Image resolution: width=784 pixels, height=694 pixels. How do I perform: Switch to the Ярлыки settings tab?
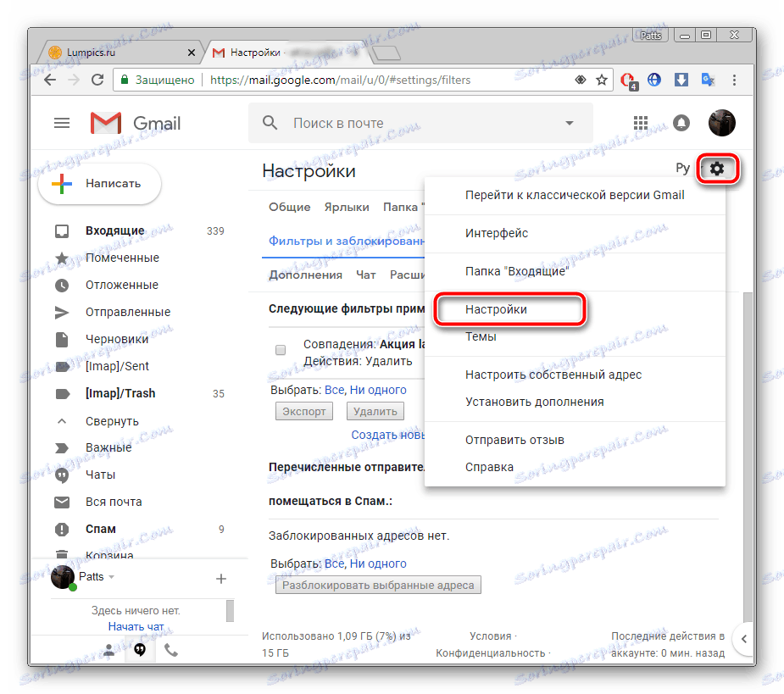coord(347,206)
